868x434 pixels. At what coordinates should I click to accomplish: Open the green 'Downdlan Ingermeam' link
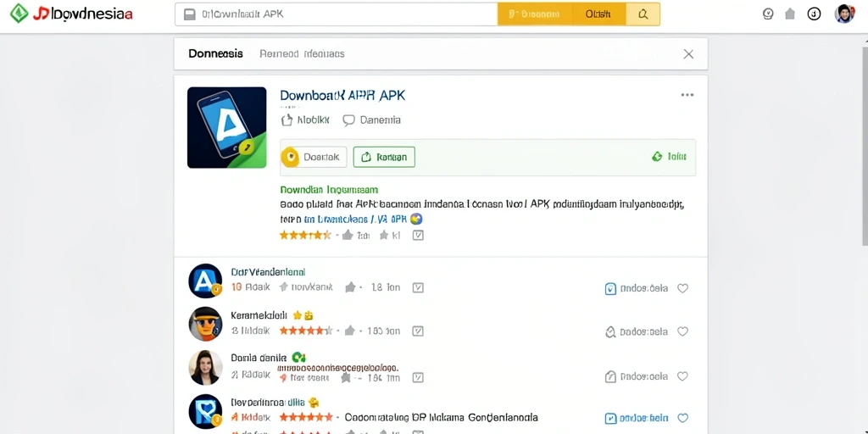tap(329, 190)
